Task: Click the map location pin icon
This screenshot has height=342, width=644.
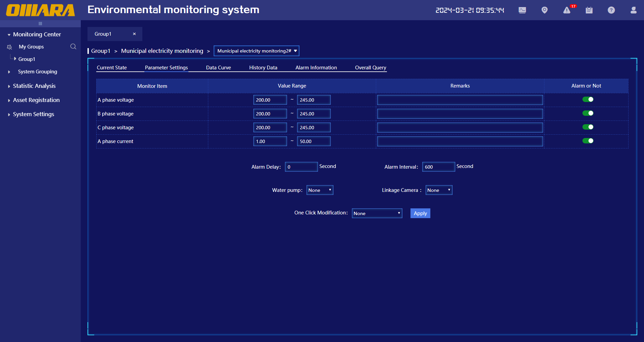Action: click(544, 10)
